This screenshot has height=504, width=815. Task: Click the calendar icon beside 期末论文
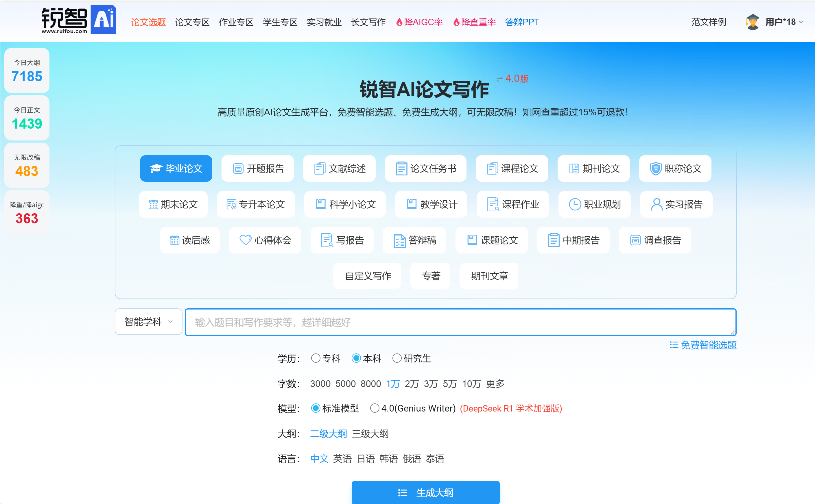[153, 204]
